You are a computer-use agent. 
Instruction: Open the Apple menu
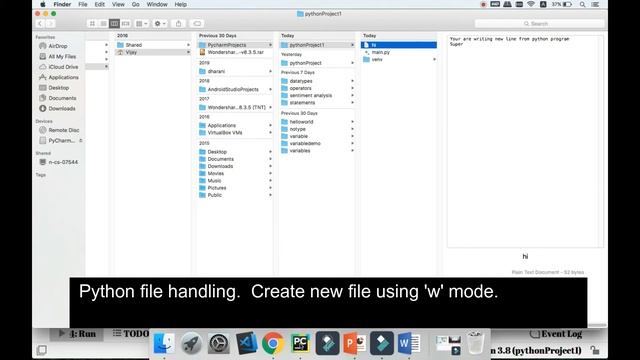[x=43, y=4]
